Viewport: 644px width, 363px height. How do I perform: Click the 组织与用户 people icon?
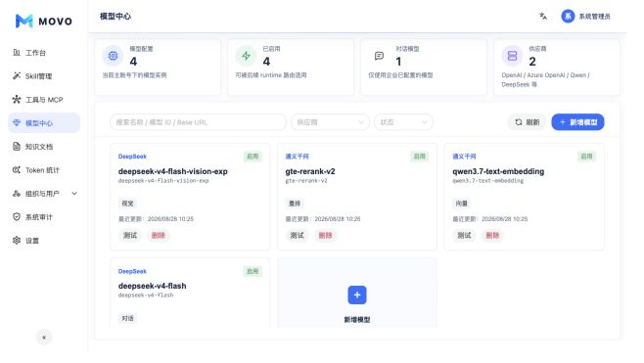pyautogui.click(x=17, y=194)
